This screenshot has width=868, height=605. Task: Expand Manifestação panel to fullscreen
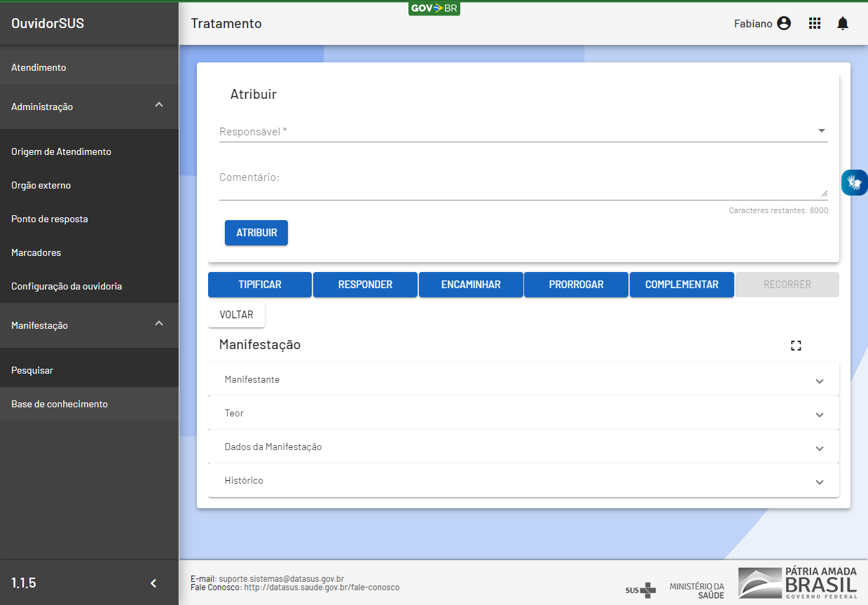[796, 345]
